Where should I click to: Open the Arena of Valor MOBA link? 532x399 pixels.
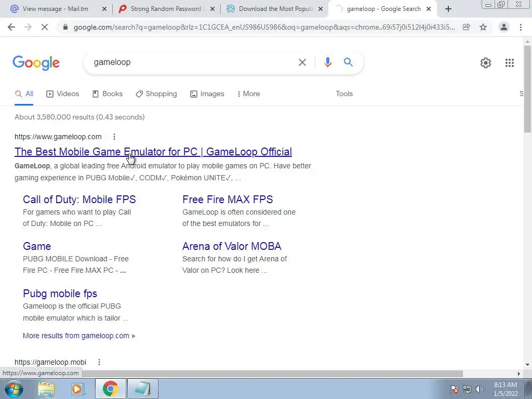pyautogui.click(x=232, y=246)
